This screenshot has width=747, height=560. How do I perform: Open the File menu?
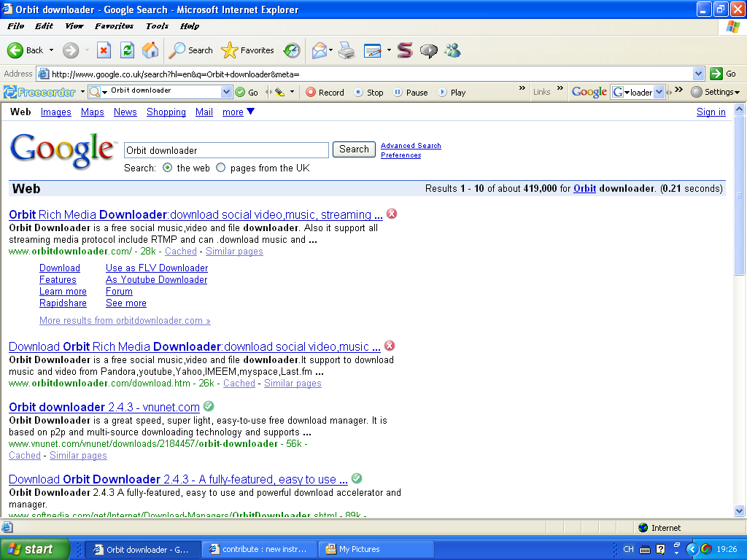(x=16, y=26)
